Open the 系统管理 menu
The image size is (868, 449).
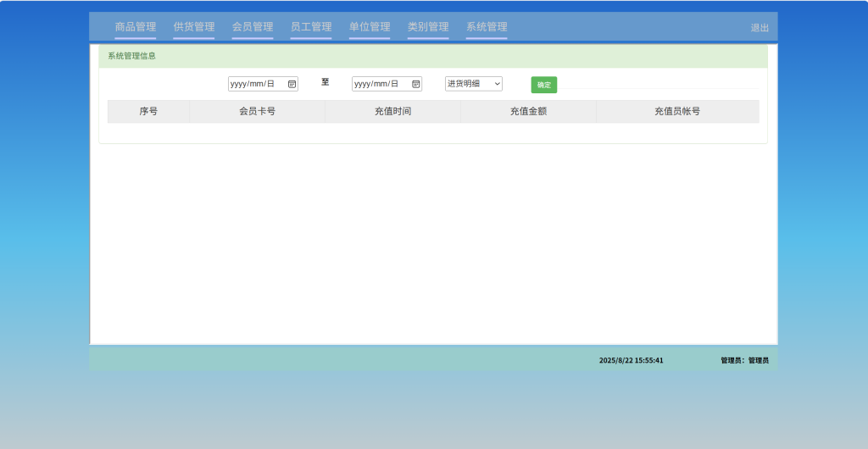[487, 26]
